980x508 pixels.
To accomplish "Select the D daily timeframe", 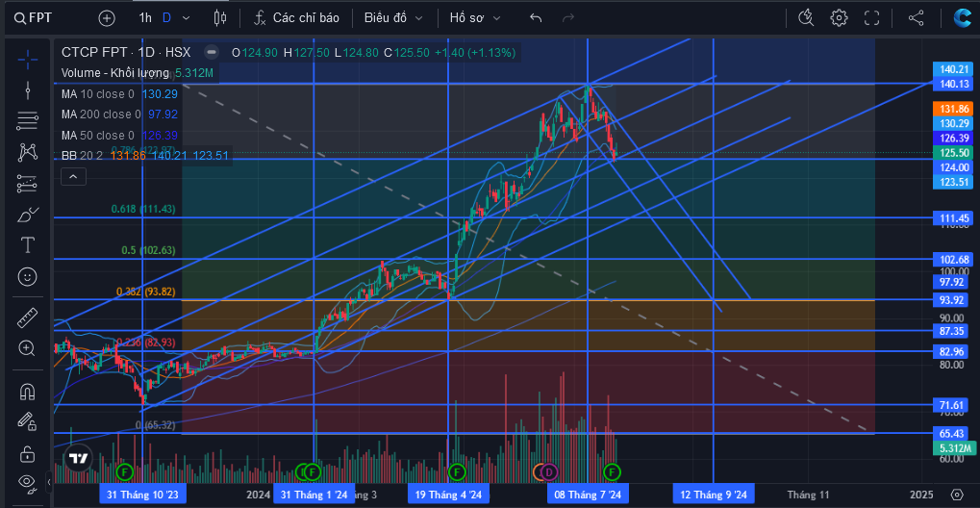I will point(166,18).
